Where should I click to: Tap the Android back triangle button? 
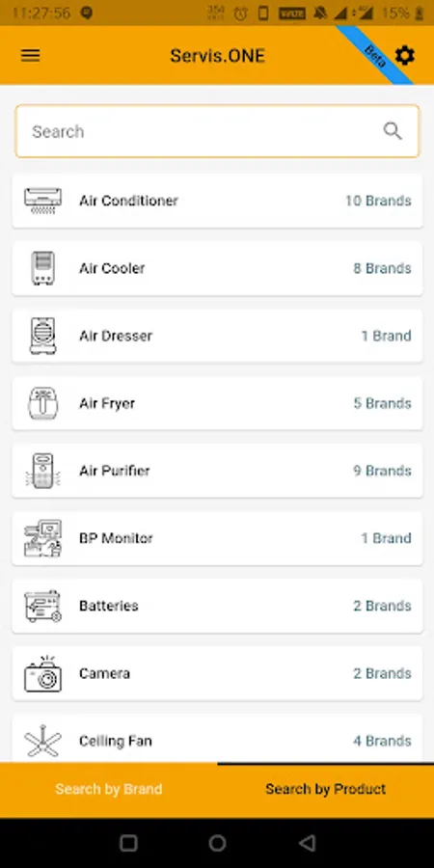coord(307,843)
